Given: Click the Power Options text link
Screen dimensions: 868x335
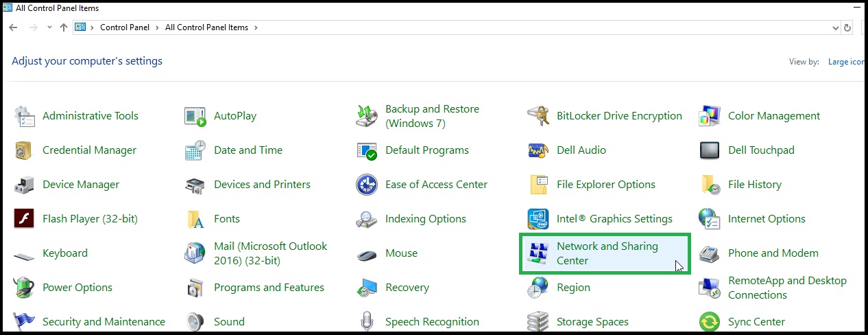Looking at the screenshot, I should [x=77, y=288].
